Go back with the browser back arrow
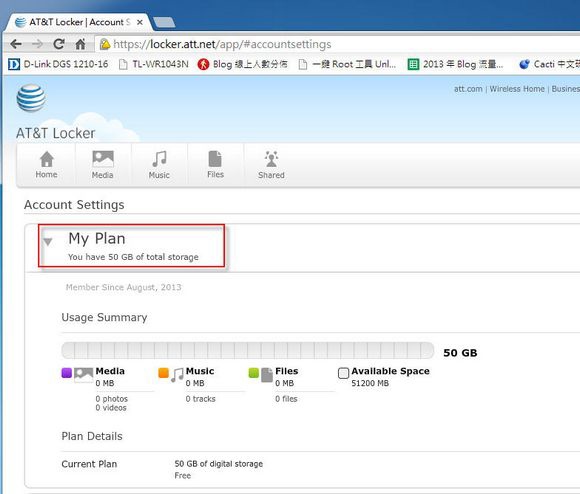Viewport: 580px width, 494px height. pyautogui.click(x=16, y=44)
